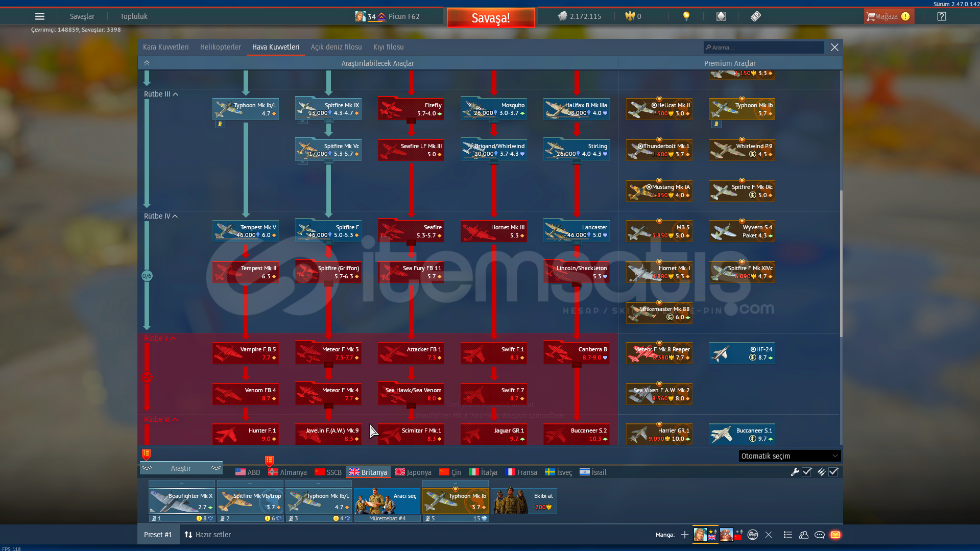
Task: Collapse Rütbe V rank section
Action: [160, 338]
